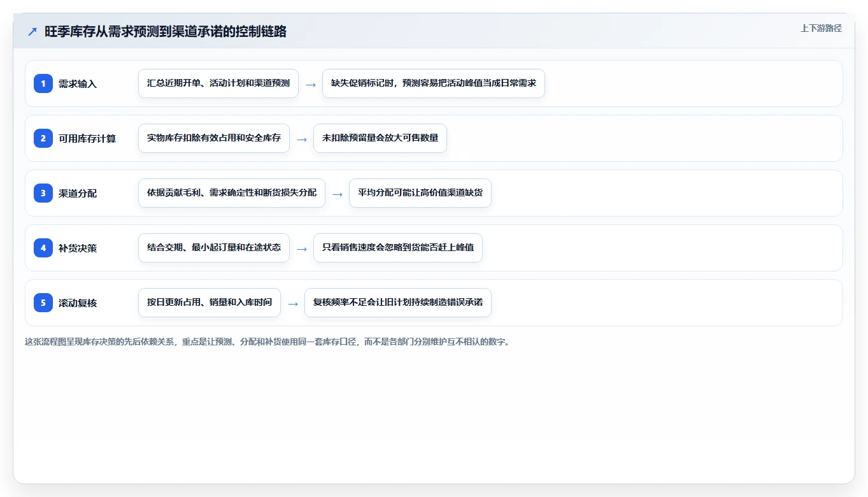Open the 结合交期、最小起订量和在途状态 box
Image resolution: width=868 pixels, height=497 pixels.
click(x=214, y=248)
